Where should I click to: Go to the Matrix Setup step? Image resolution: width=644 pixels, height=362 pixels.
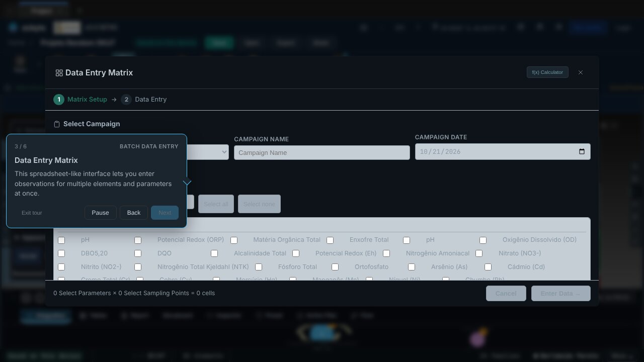80,100
